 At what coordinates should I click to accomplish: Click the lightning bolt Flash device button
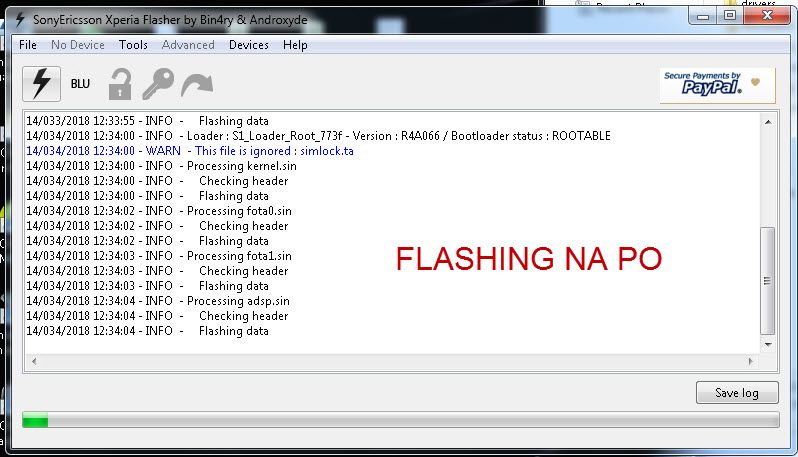41,84
